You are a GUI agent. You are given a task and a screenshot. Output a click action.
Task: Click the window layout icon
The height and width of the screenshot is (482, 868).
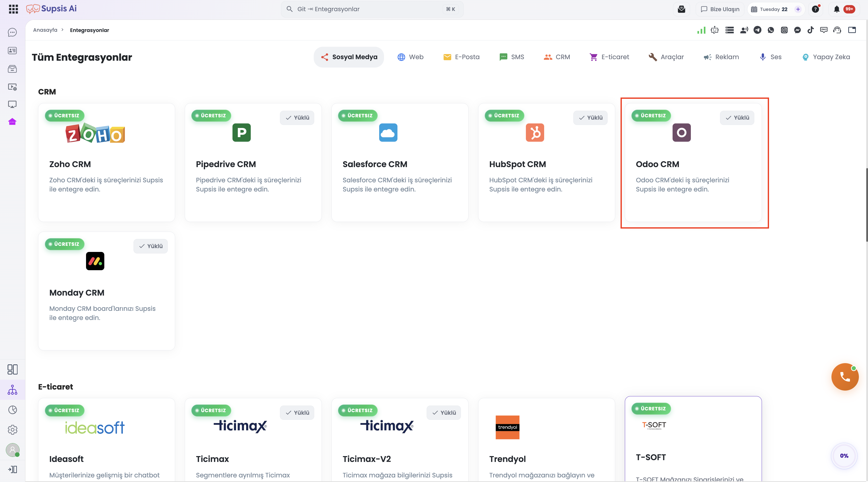point(852,30)
